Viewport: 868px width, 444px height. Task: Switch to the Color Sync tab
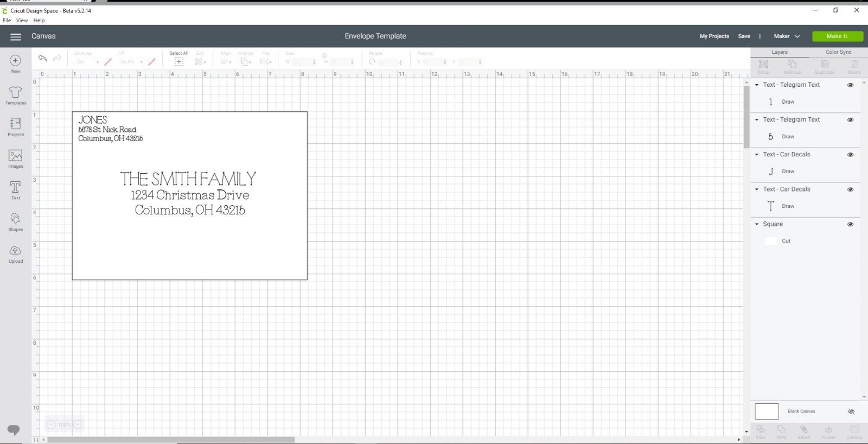(x=838, y=52)
